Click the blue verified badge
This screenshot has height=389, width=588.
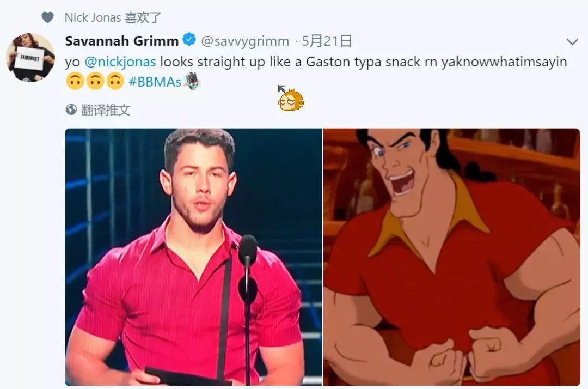189,39
